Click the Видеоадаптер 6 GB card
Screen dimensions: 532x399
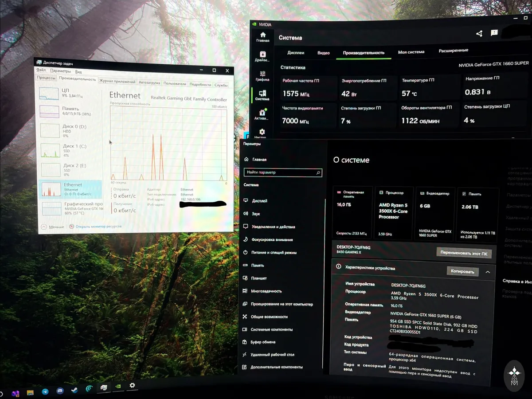(435, 214)
